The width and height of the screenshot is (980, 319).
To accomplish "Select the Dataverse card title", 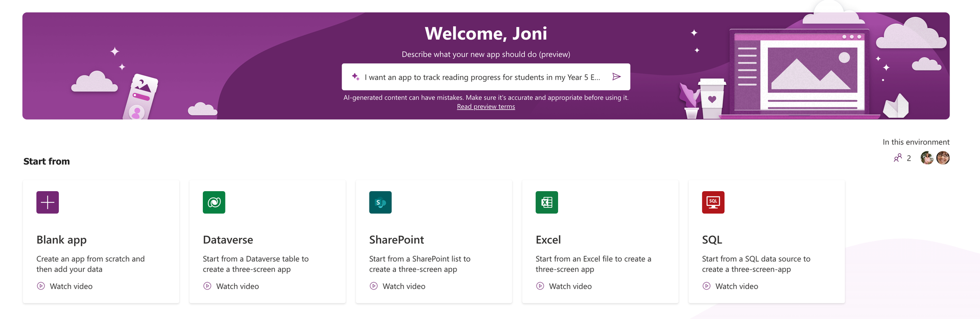I will (228, 240).
